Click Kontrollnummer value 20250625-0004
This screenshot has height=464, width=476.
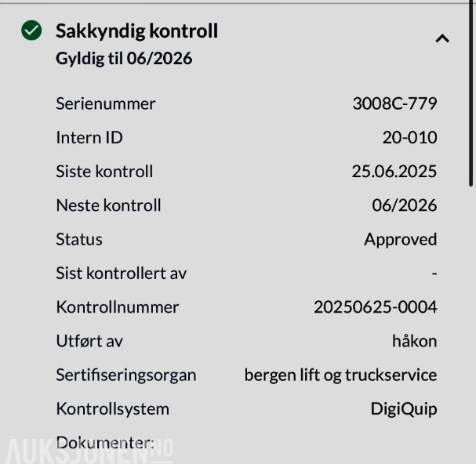tap(375, 307)
